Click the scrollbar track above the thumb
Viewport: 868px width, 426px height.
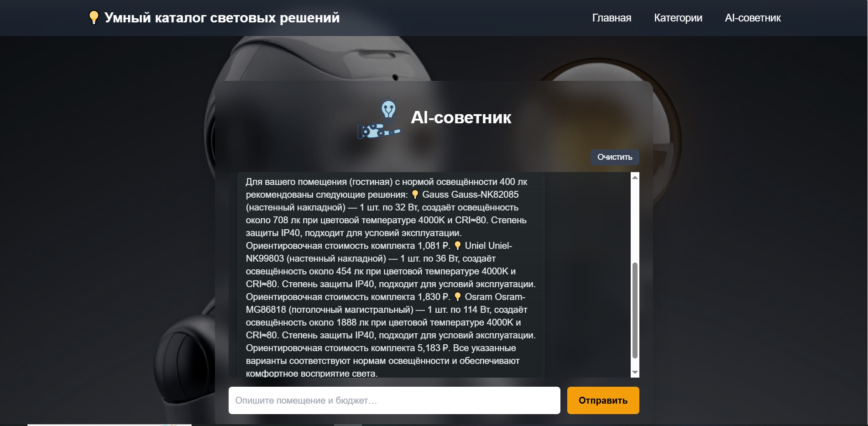[x=635, y=221]
